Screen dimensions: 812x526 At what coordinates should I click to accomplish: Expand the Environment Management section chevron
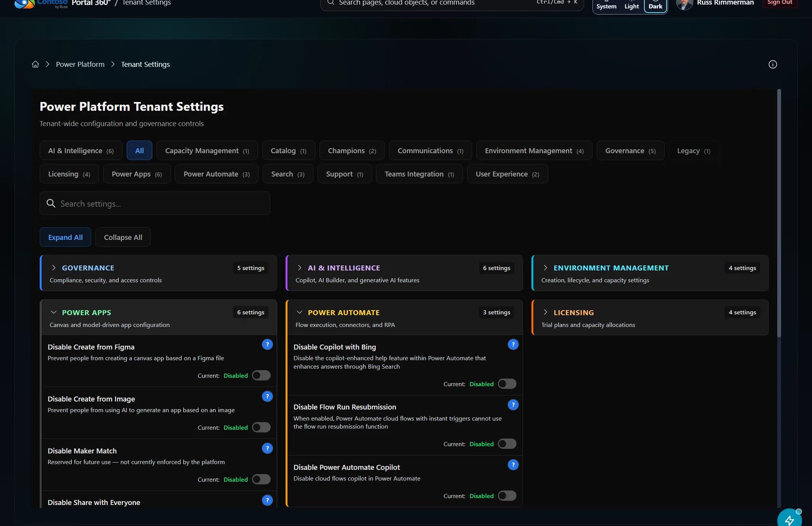[x=546, y=268]
